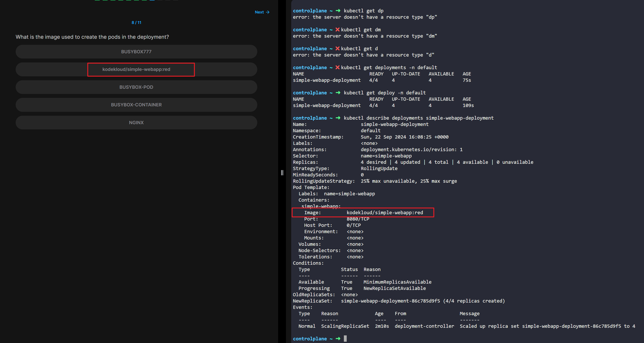Click green arrow on the empty prompt

(338, 338)
